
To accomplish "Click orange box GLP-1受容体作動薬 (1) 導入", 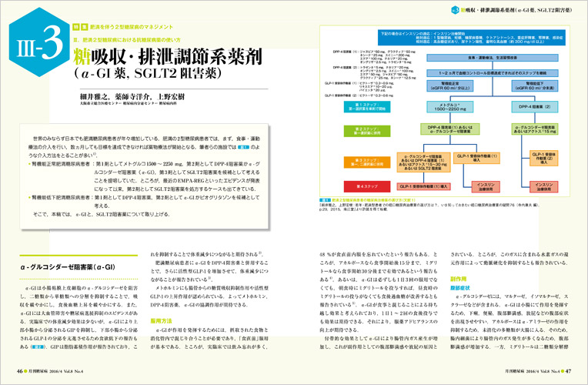I will [476, 158].
